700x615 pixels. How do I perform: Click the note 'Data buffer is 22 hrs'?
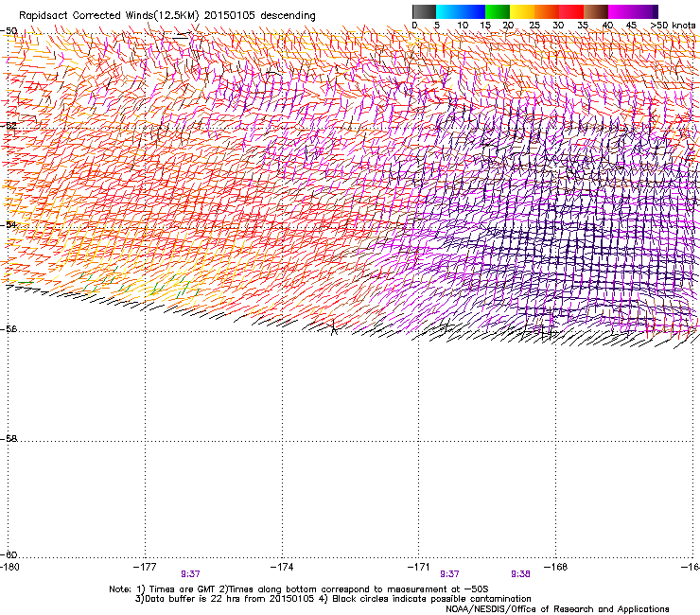(x=192, y=599)
